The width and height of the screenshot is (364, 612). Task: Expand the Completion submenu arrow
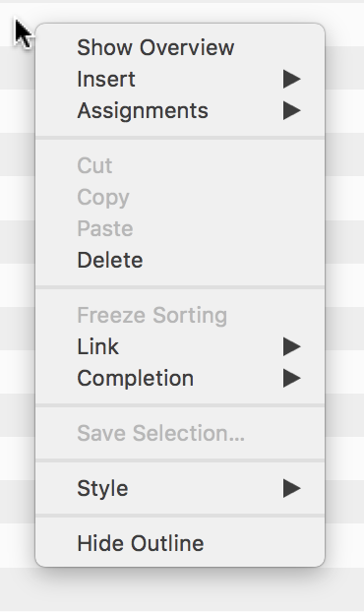click(292, 378)
